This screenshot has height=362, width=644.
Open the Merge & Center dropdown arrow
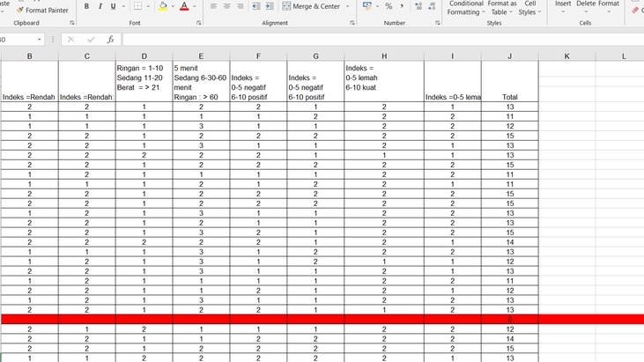click(x=347, y=6)
